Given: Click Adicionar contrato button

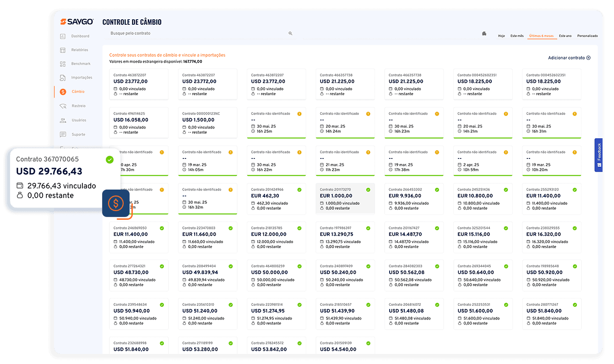Looking at the screenshot, I should (569, 58).
